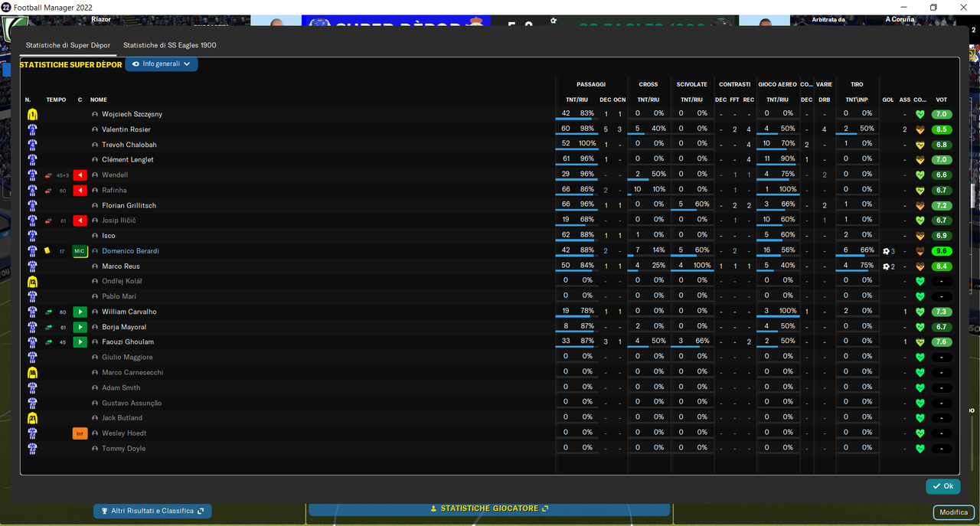980x526 pixels.
Task: Sort by the GOL column header
Action: click(x=888, y=100)
